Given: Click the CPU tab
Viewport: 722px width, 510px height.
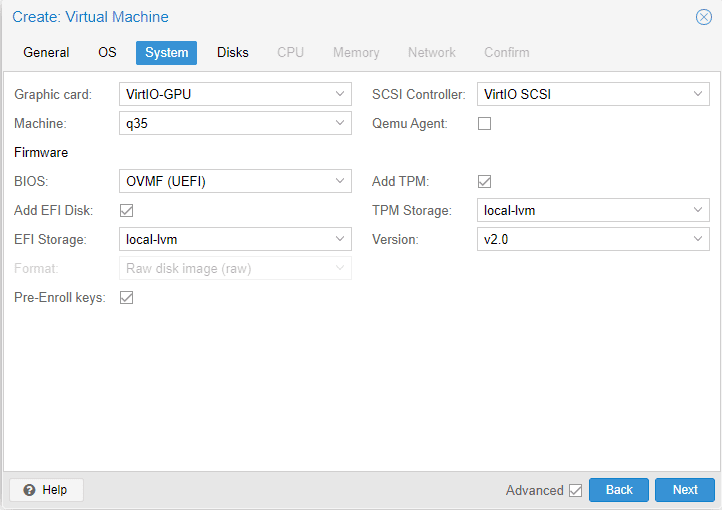Looking at the screenshot, I should [x=290, y=52].
